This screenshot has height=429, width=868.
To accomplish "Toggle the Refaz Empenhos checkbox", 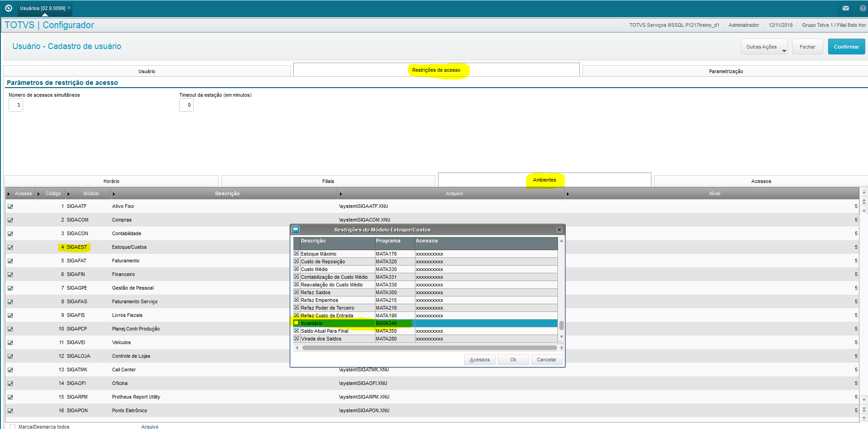I will [x=296, y=300].
